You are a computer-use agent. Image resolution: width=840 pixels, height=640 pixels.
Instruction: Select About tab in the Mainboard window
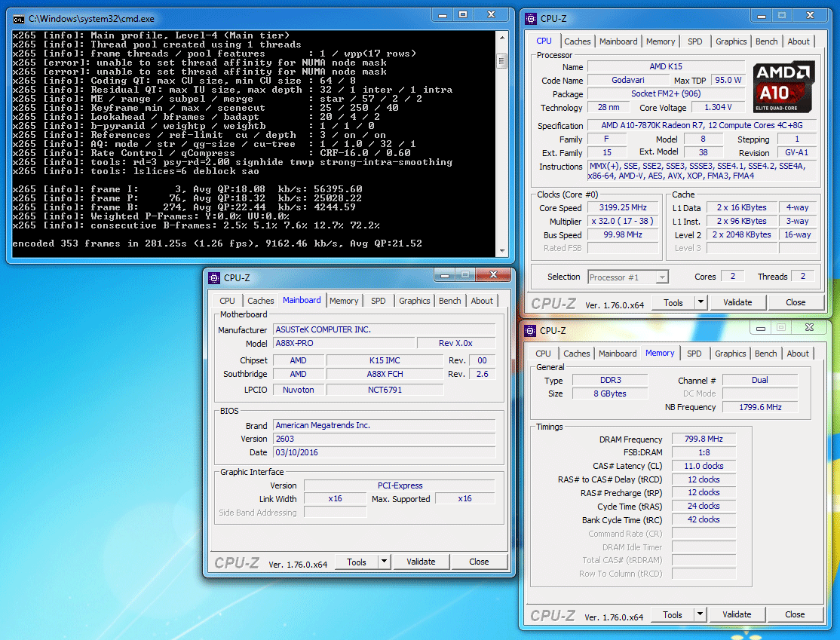[x=482, y=301]
